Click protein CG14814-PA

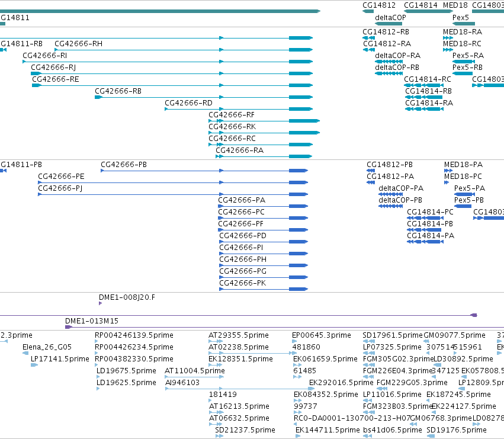[x=431, y=236]
